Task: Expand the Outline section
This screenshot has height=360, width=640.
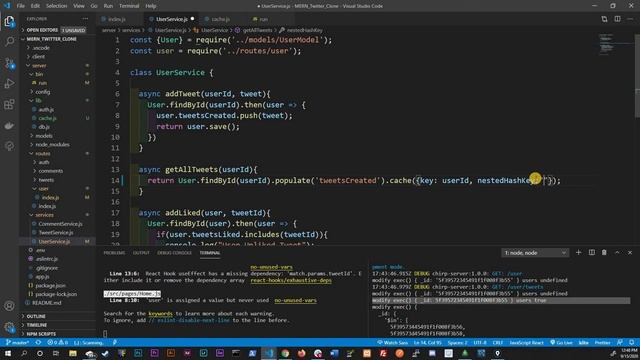Action: coord(57,316)
